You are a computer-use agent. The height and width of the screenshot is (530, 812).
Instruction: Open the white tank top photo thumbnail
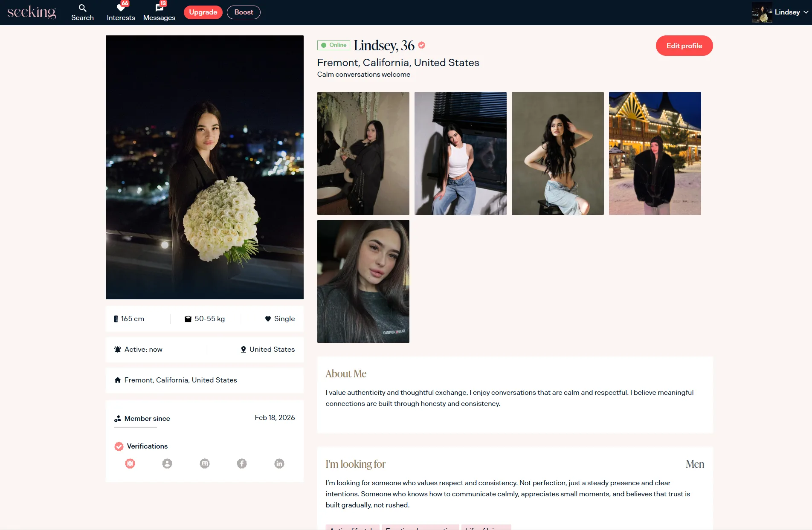[461, 153]
